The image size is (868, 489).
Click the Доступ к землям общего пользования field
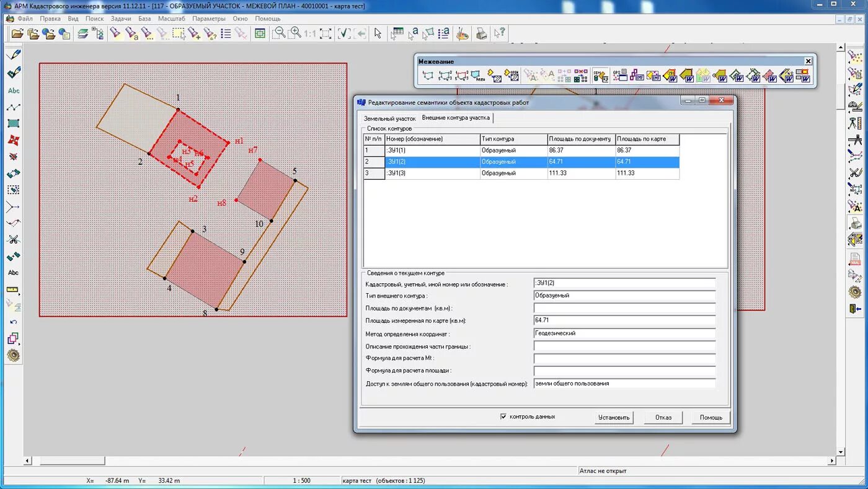pyautogui.click(x=624, y=384)
